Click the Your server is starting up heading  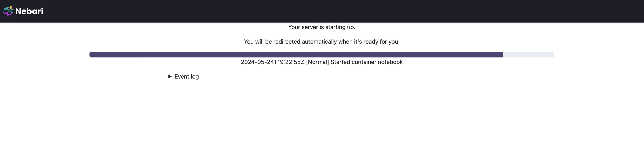(322, 27)
